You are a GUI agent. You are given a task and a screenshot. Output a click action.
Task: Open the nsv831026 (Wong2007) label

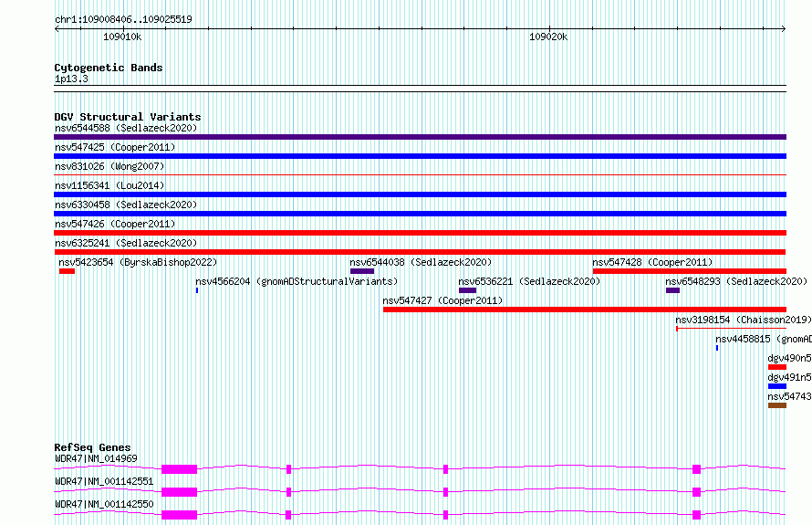[x=109, y=166]
